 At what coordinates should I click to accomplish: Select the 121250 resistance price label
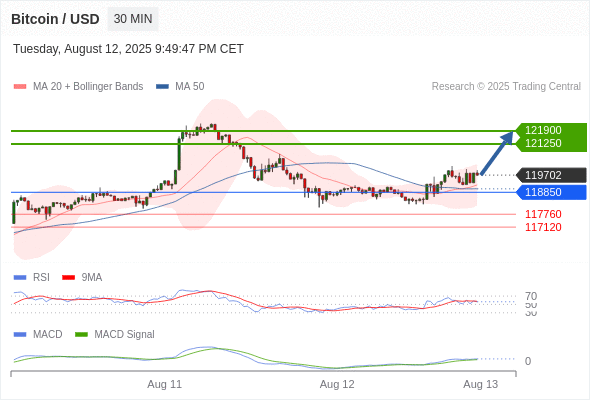tap(543, 143)
